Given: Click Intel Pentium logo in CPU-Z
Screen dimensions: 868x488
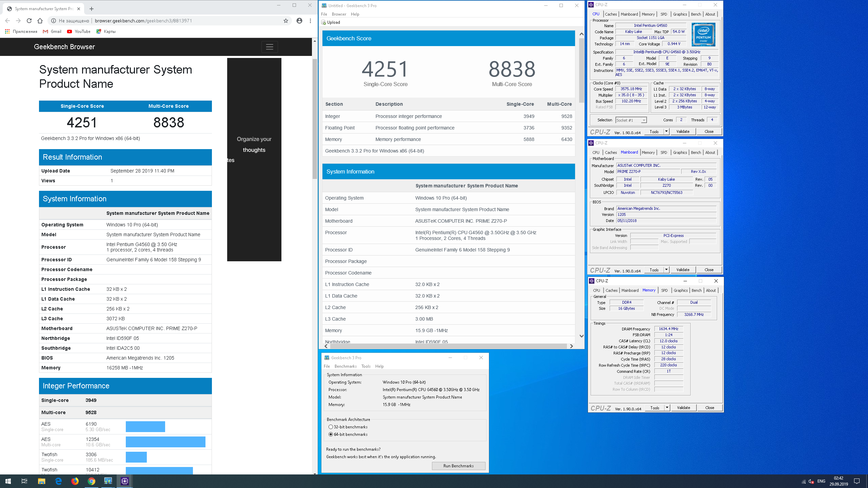Looking at the screenshot, I should [x=704, y=35].
